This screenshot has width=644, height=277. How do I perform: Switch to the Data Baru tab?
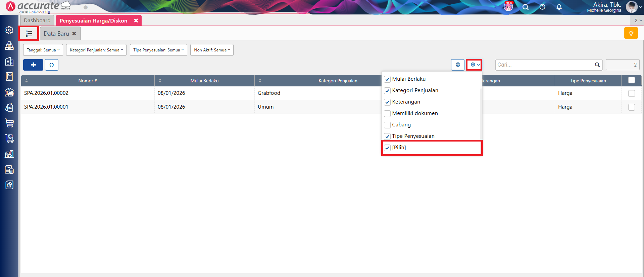tap(56, 34)
